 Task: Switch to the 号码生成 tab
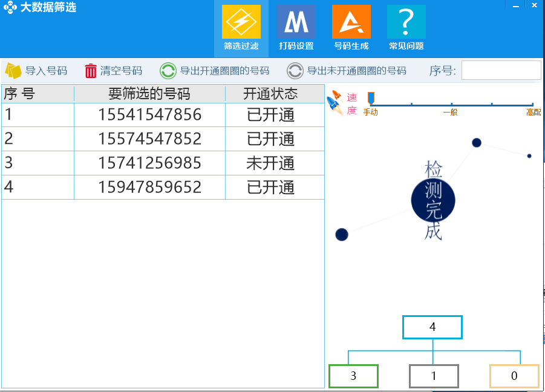pyautogui.click(x=351, y=27)
